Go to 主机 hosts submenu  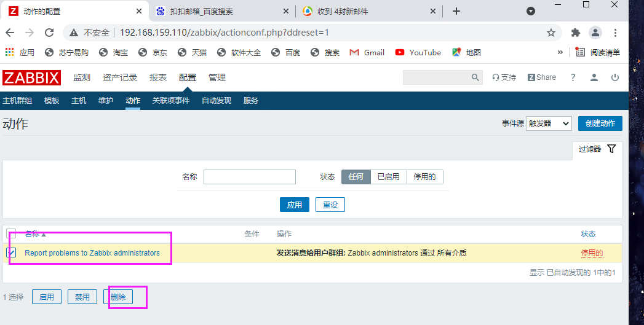pos(79,101)
